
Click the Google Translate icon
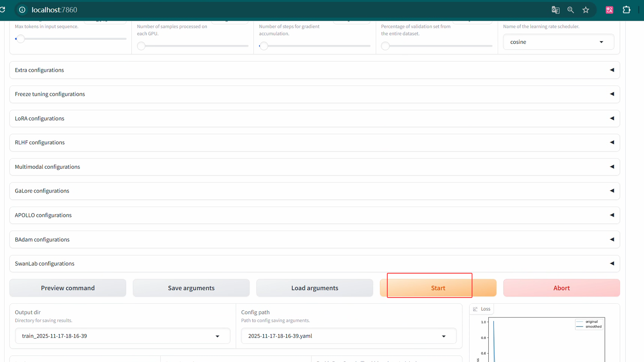pyautogui.click(x=556, y=10)
